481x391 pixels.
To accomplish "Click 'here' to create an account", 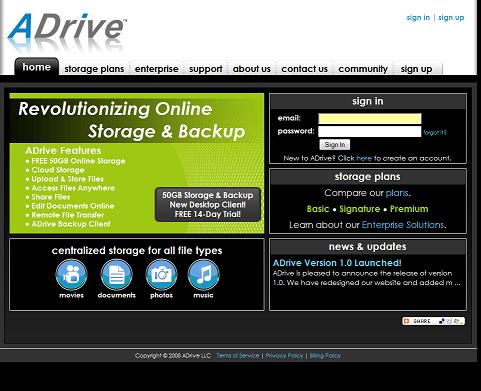I will (364, 158).
